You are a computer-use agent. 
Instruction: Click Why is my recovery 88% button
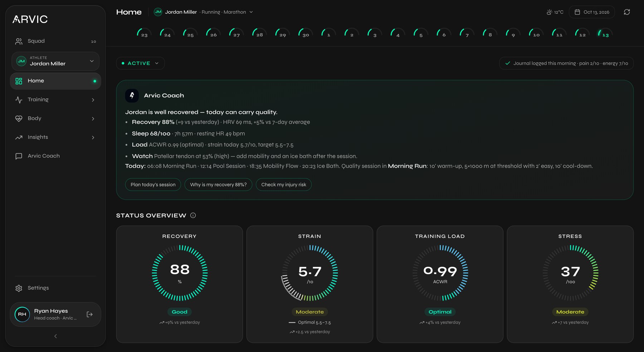(x=218, y=185)
